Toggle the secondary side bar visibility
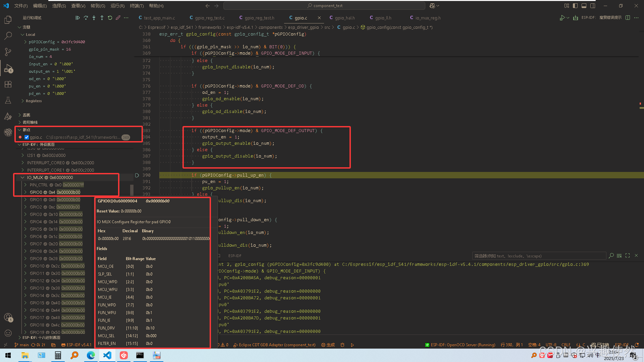 click(x=593, y=6)
